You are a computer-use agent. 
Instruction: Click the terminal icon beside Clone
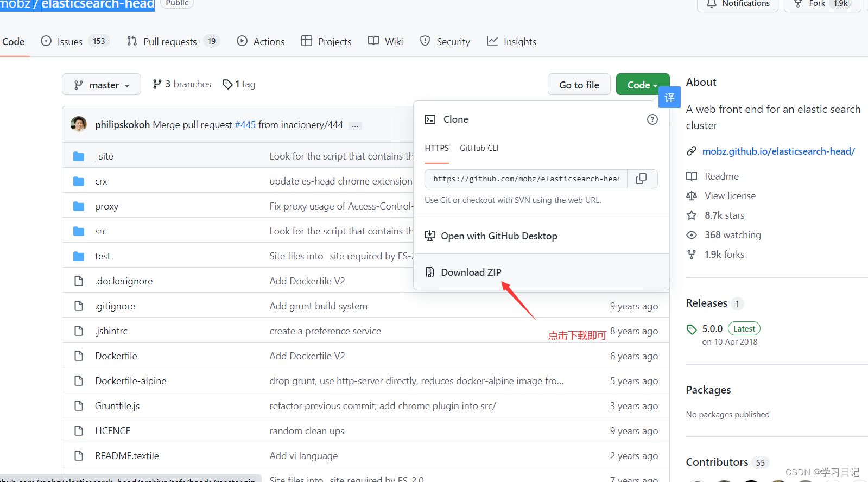click(x=430, y=119)
